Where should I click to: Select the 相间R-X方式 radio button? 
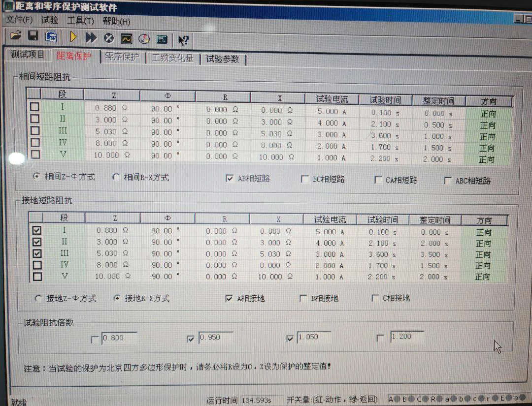pos(116,177)
